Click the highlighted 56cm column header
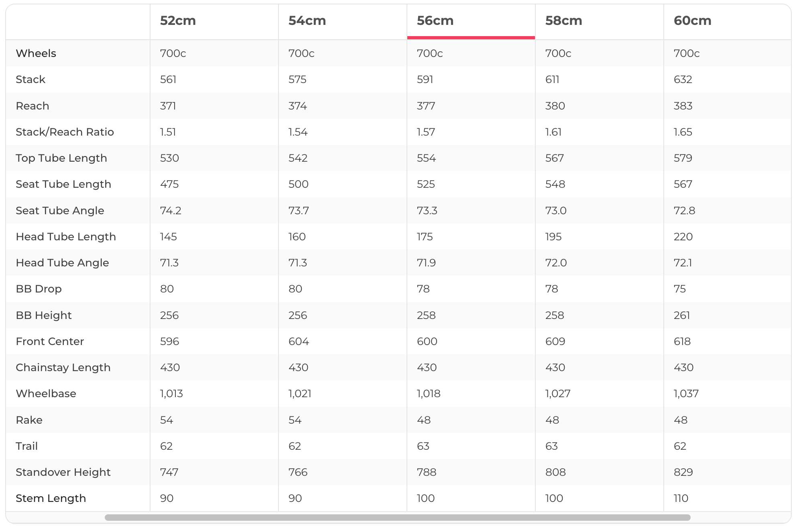Image resolution: width=797 pixels, height=532 pixels. (x=435, y=21)
